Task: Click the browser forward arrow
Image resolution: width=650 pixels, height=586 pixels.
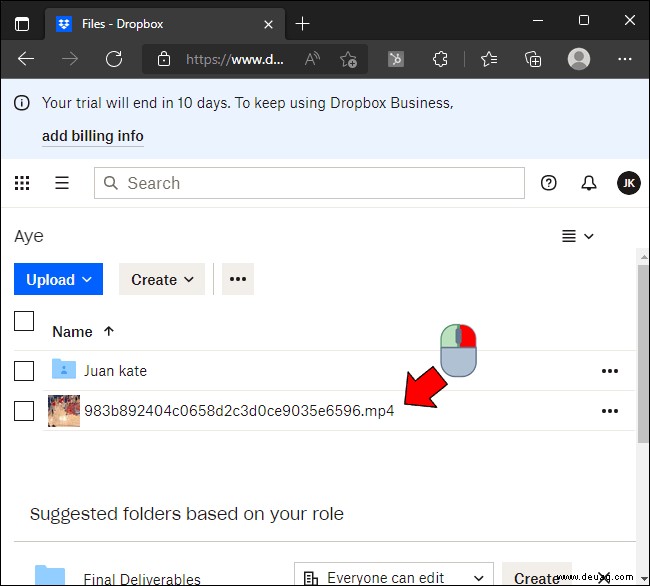Action: [x=70, y=59]
